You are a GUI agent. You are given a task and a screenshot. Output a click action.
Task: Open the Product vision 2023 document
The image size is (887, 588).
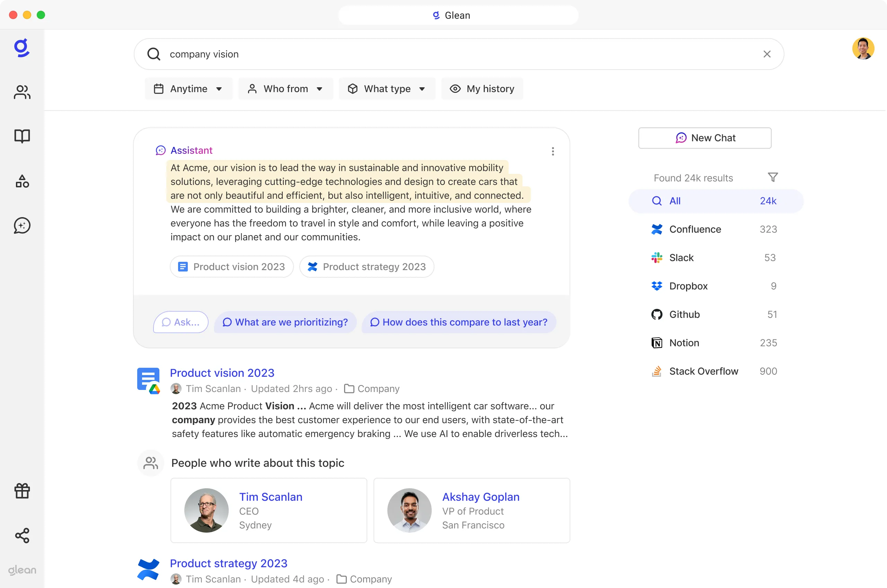point(222,372)
